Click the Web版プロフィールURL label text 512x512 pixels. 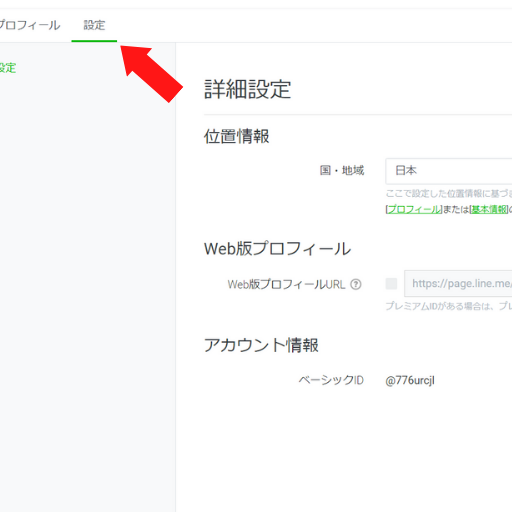coord(286,284)
